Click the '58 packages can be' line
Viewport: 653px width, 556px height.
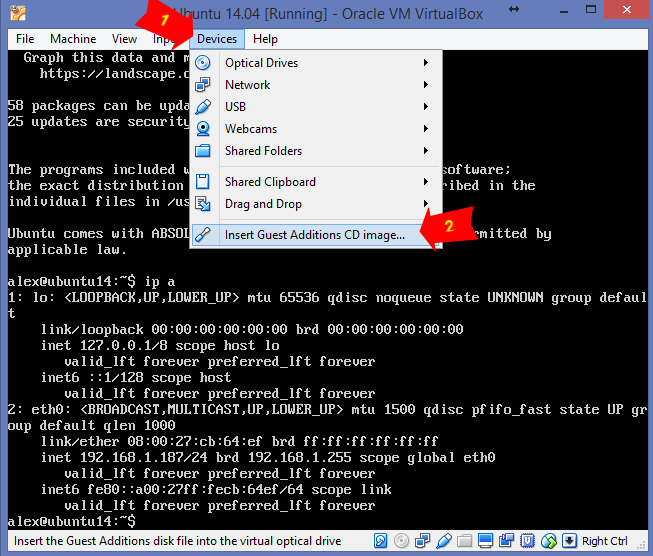tap(99, 106)
